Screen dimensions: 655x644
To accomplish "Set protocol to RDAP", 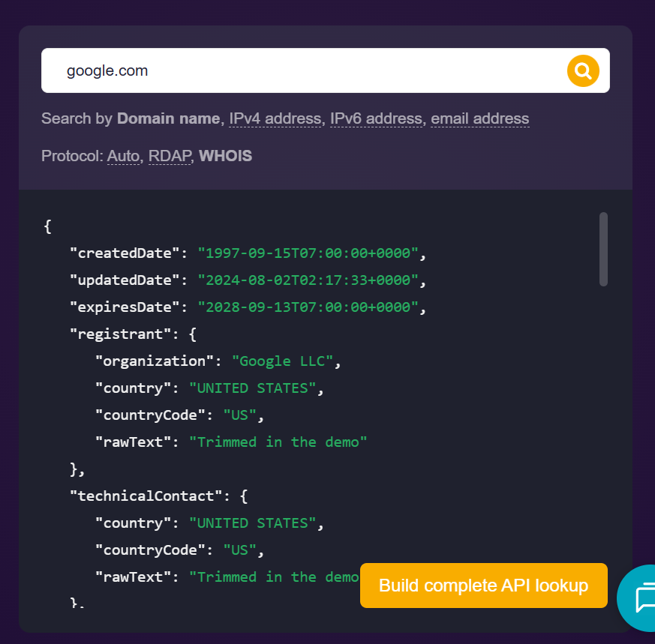I will [x=170, y=156].
